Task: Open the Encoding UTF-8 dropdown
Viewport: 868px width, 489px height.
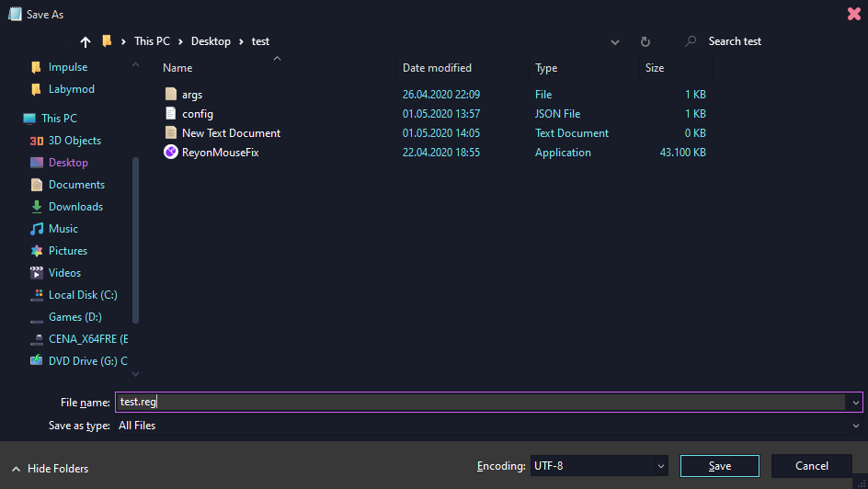Action: [660, 466]
